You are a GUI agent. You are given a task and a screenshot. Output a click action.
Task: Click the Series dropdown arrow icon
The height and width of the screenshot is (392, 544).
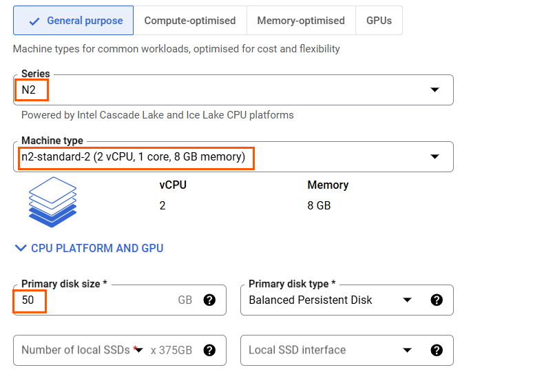pyautogui.click(x=435, y=90)
